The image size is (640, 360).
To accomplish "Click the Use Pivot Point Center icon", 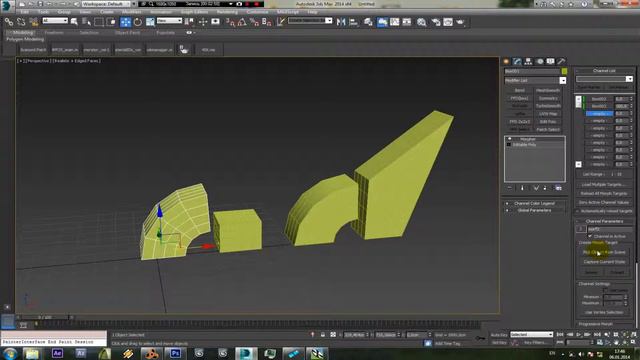I will [x=189, y=22].
